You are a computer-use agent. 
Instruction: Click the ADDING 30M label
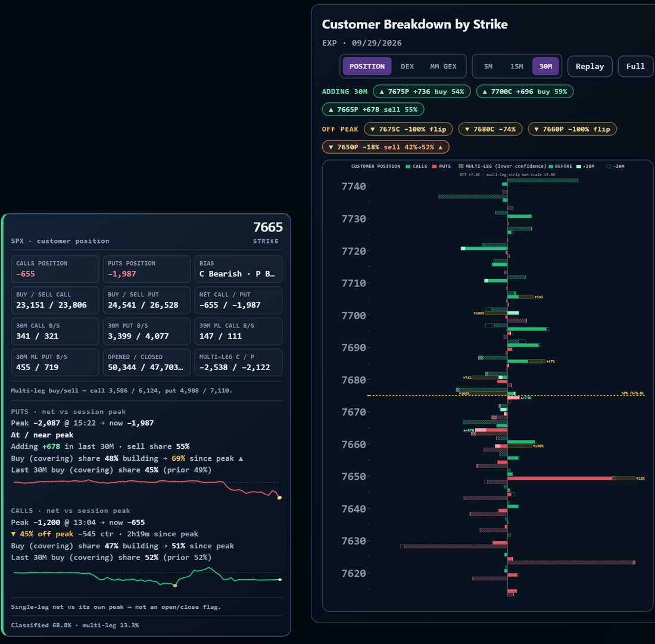[x=345, y=92]
